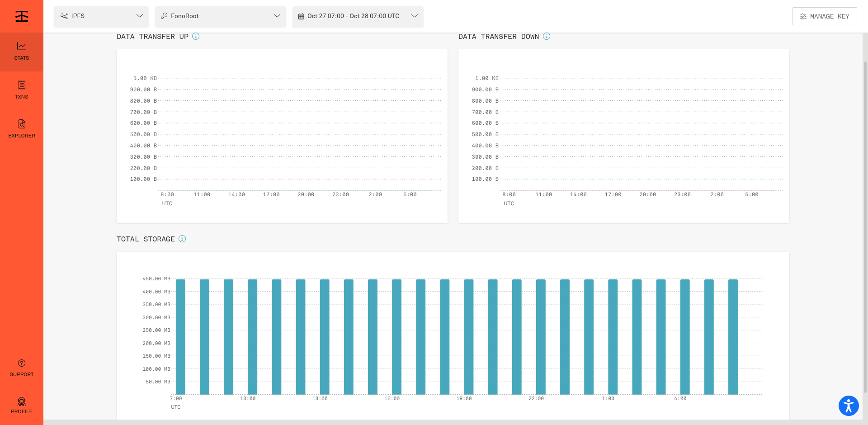Click the red transfer-down data line
Image resolution: width=868 pixels, height=425 pixels.
(642, 190)
